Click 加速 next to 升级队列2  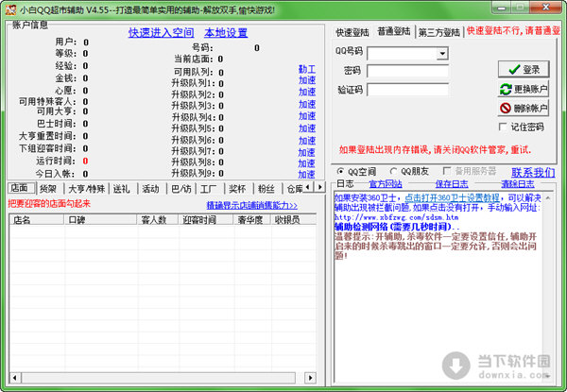(307, 92)
